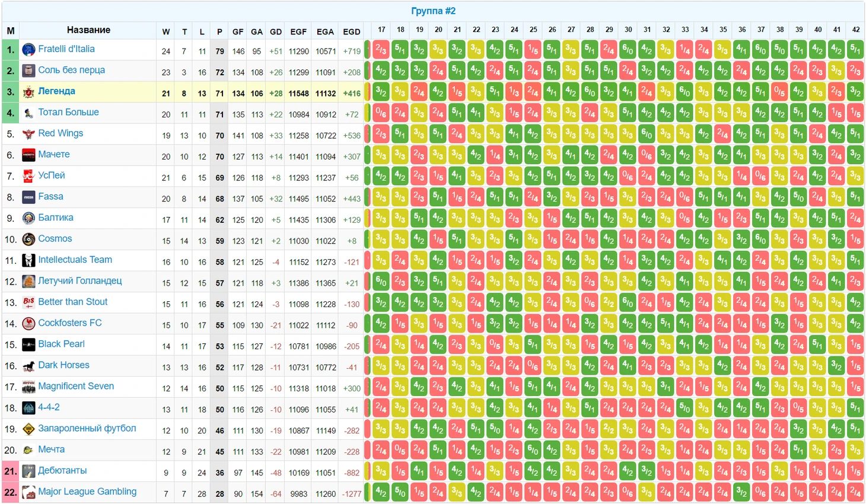
Task: Open the Fratelli d'Italia team link
Action: (x=66, y=49)
